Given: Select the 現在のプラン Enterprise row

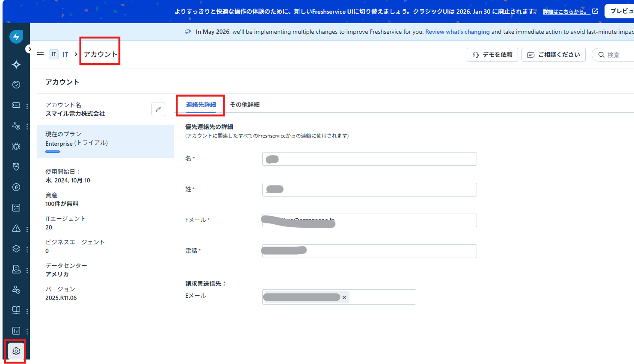Looking at the screenshot, I should coord(105,141).
